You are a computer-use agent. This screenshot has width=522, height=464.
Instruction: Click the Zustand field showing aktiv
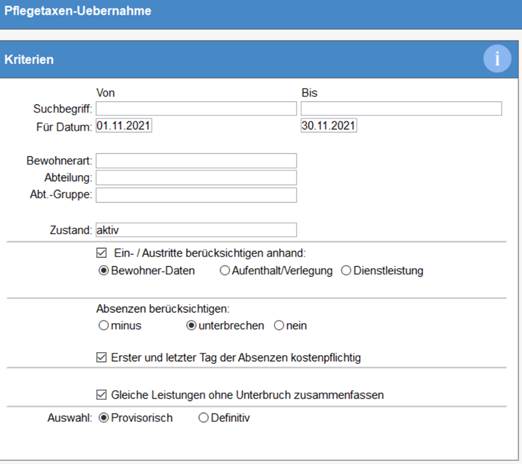(x=196, y=230)
